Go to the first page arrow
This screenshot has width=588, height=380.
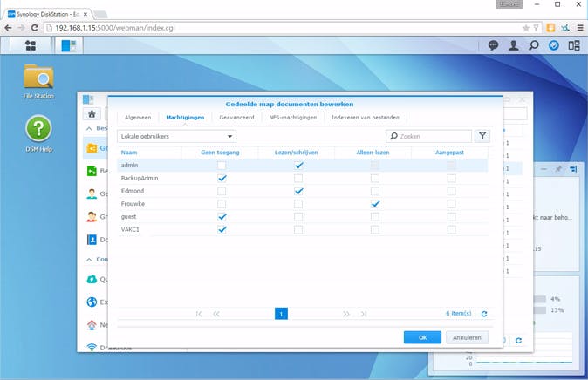point(198,314)
